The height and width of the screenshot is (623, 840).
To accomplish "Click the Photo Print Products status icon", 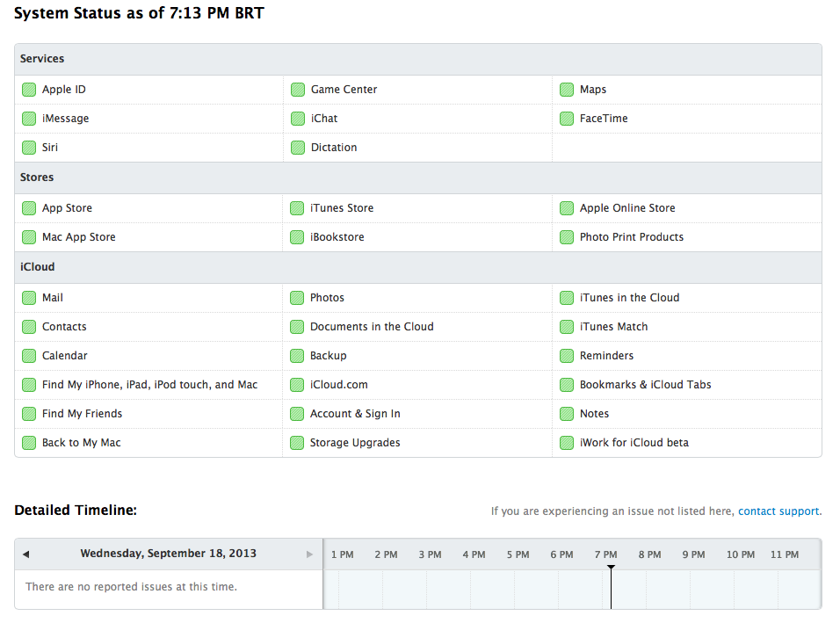I will pyautogui.click(x=567, y=237).
